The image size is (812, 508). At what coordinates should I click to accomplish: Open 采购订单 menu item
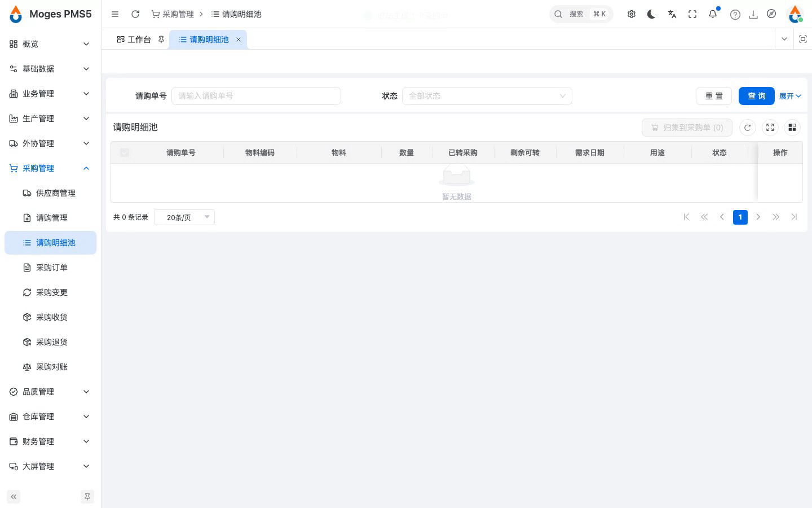(50, 268)
